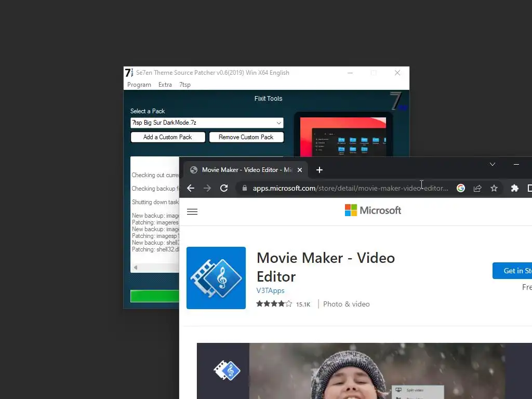The height and width of the screenshot is (399, 532).
Task: Click the green progress bar in 7tsp
Action: (155, 296)
